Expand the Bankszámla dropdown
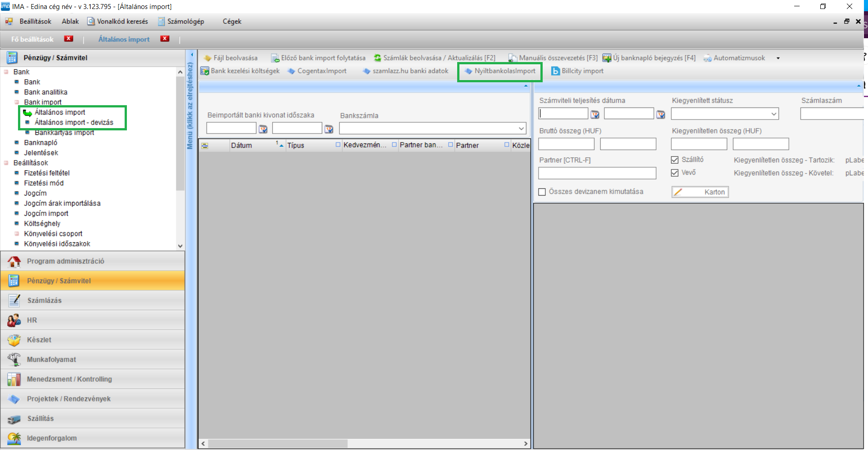This screenshot has width=868, height=450. 521,129
